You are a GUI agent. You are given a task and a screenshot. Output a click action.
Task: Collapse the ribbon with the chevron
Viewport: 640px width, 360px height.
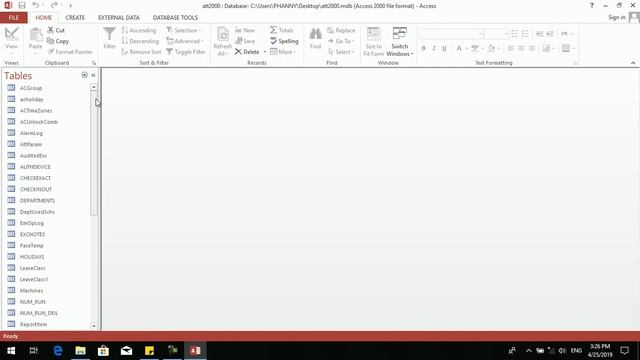[x=633, y=63]
